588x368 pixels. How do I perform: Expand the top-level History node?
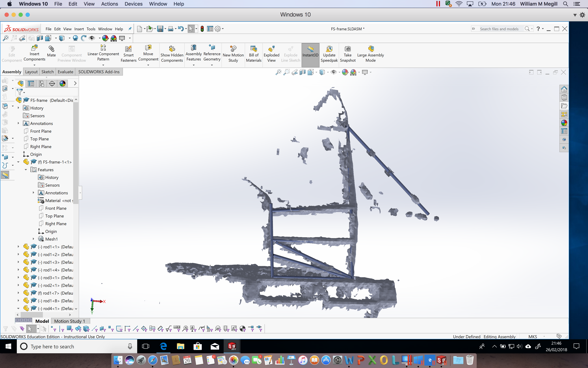(18, 108)
